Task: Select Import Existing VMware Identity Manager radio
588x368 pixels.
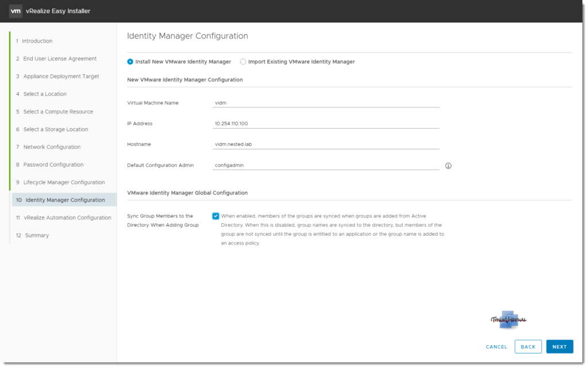Action: (243, 62)
